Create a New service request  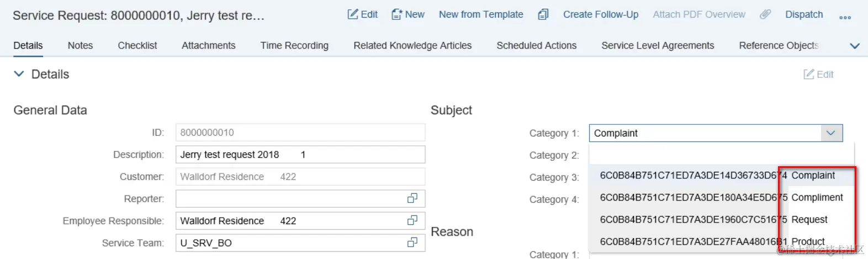click(x=408, y=14)
